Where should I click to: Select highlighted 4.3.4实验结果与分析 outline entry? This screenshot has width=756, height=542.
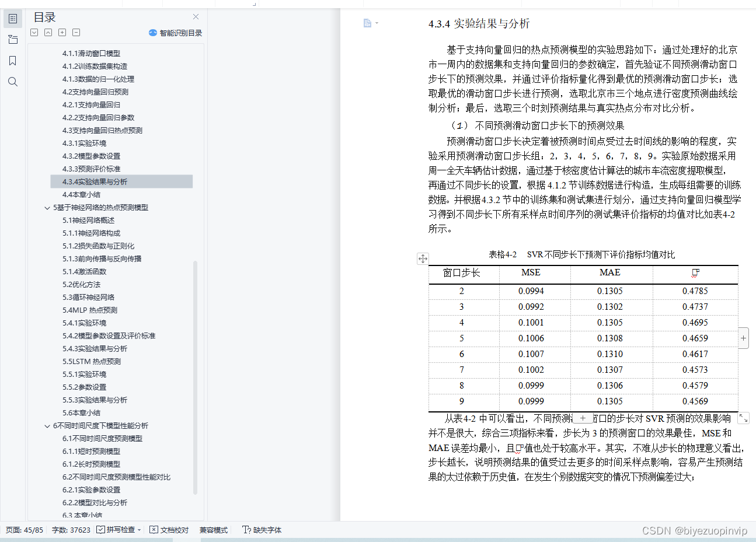tap(121, 182)
